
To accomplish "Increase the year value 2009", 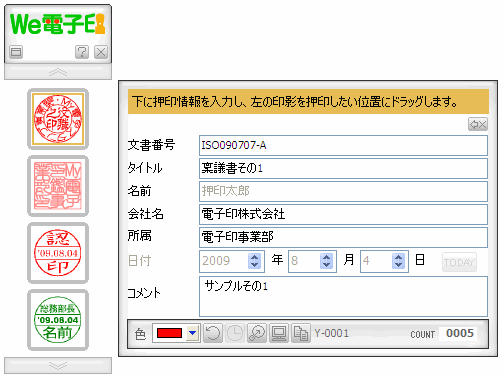I will [x=255, y=257].
